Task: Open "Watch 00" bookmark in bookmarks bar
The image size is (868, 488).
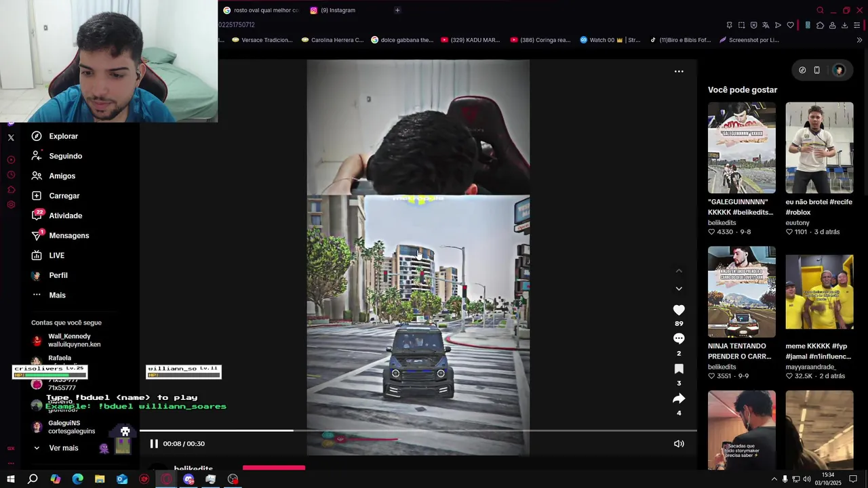Action: (x=610, y=40)
